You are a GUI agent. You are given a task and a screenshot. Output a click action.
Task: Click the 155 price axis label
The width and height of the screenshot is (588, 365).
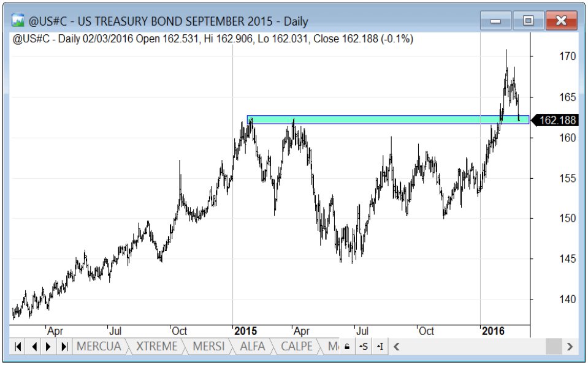567,178
